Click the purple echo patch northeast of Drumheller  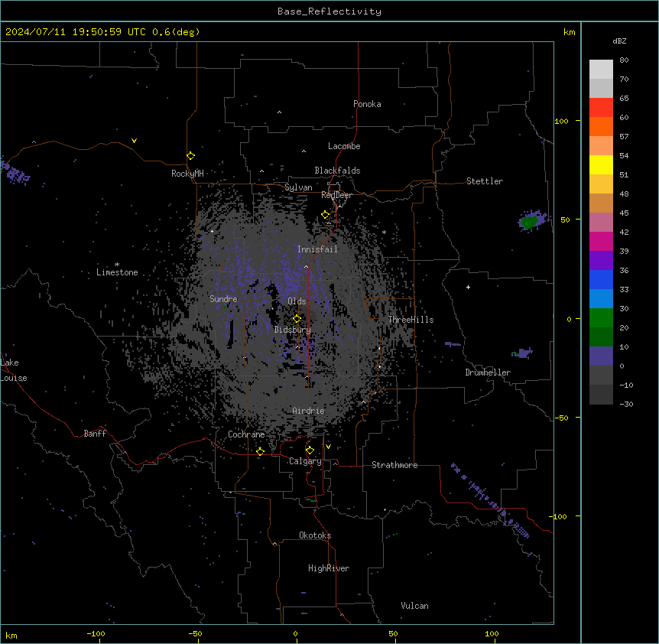(x=522, y=353)
